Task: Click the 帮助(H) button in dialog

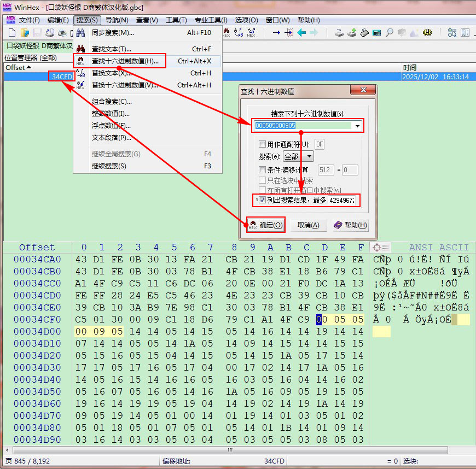Action: coord(351,225)
